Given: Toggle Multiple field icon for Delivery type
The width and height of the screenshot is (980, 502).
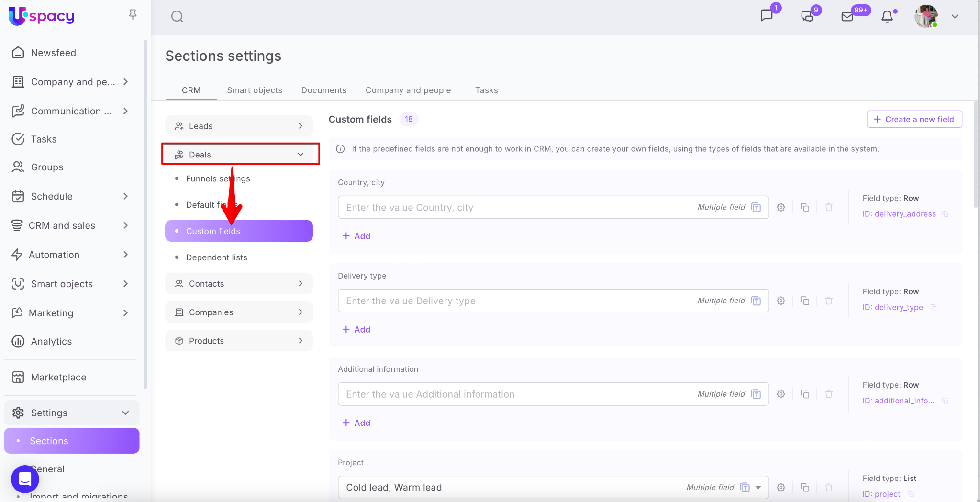Looking at the screenshot, I should (756, 301).
